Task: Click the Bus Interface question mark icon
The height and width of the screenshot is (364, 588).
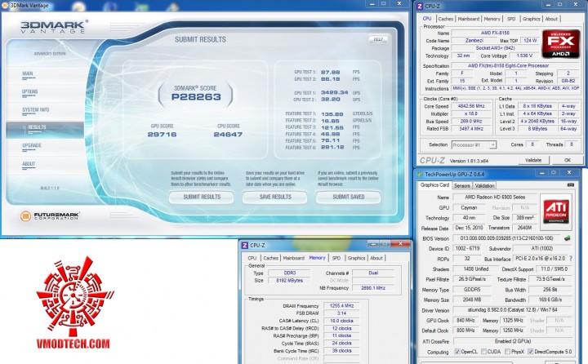Action: coord(571,258)
